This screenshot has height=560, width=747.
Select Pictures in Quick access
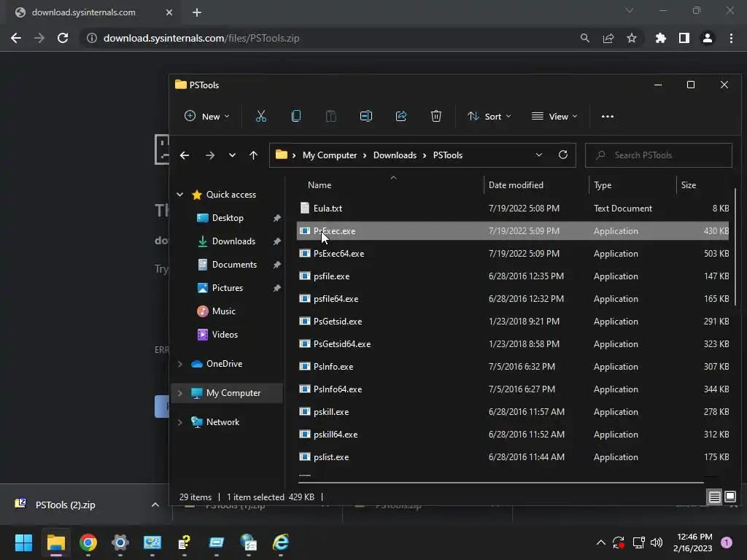[228, 287]
